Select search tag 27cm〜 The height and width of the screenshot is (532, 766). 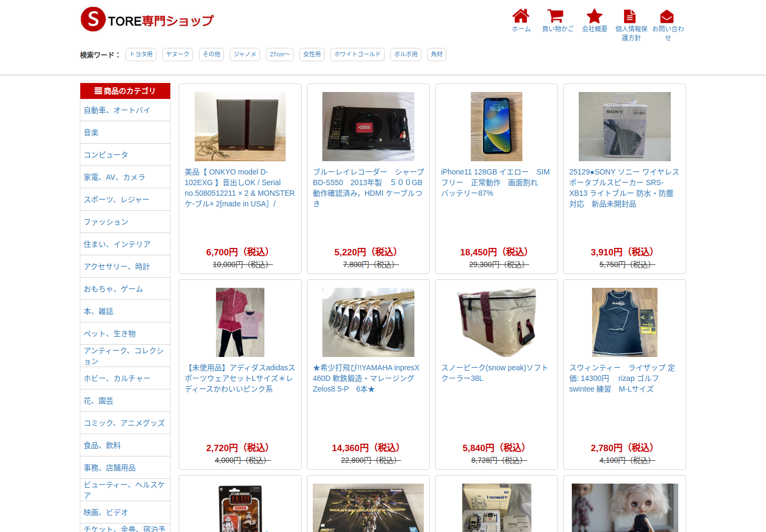click(x=280, y=54)
